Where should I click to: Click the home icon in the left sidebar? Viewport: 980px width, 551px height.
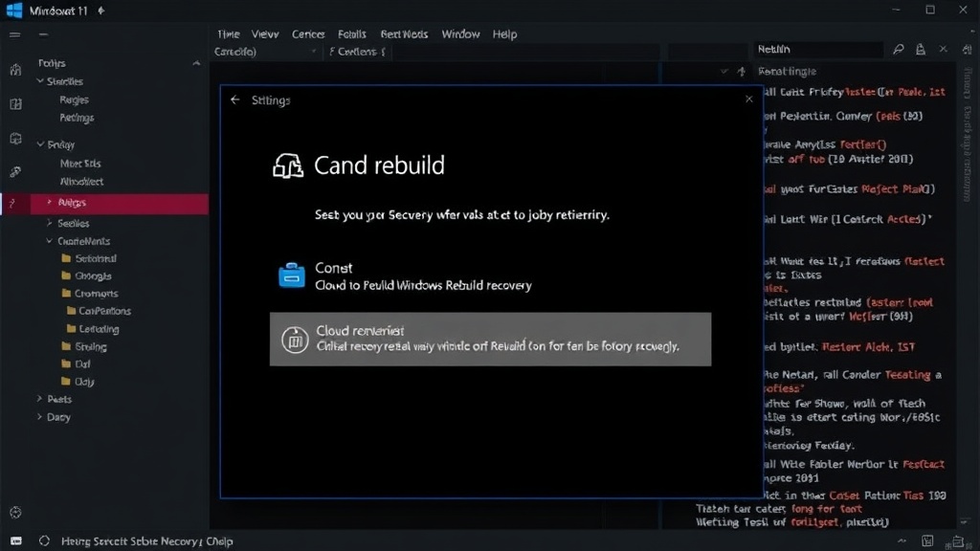click(15, 70)
